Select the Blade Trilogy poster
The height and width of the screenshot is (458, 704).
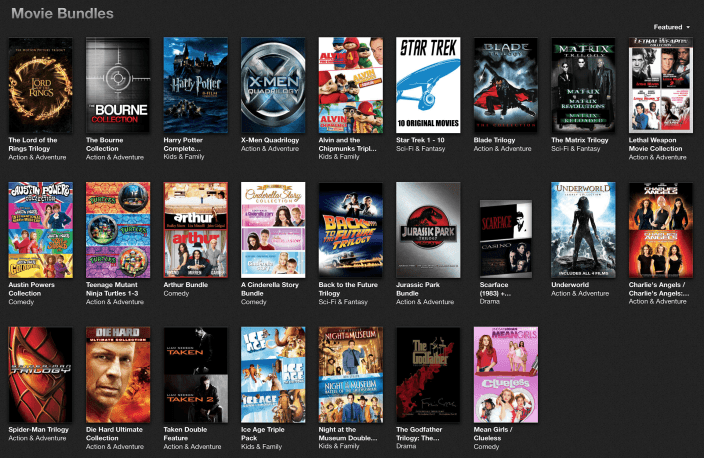[506, 85]
